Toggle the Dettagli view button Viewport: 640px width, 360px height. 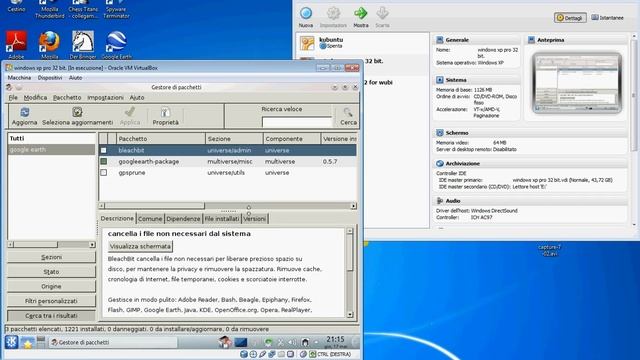[570, 18]
